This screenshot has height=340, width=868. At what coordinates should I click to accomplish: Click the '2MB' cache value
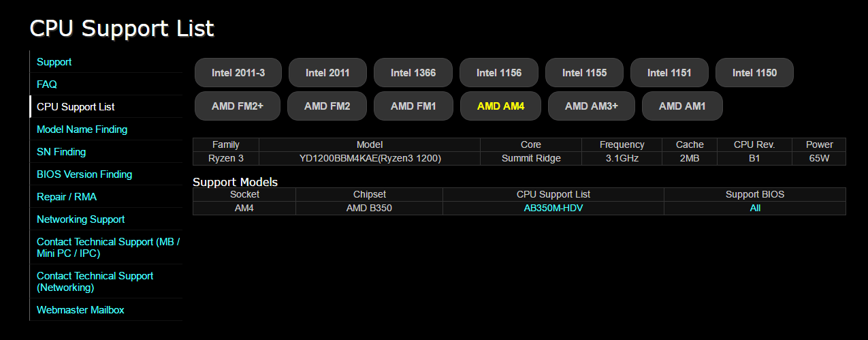(x=690, y=159)
